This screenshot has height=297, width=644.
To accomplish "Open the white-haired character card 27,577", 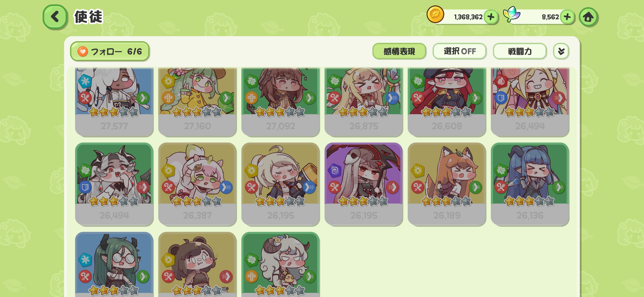I will [x=114, y=102].
